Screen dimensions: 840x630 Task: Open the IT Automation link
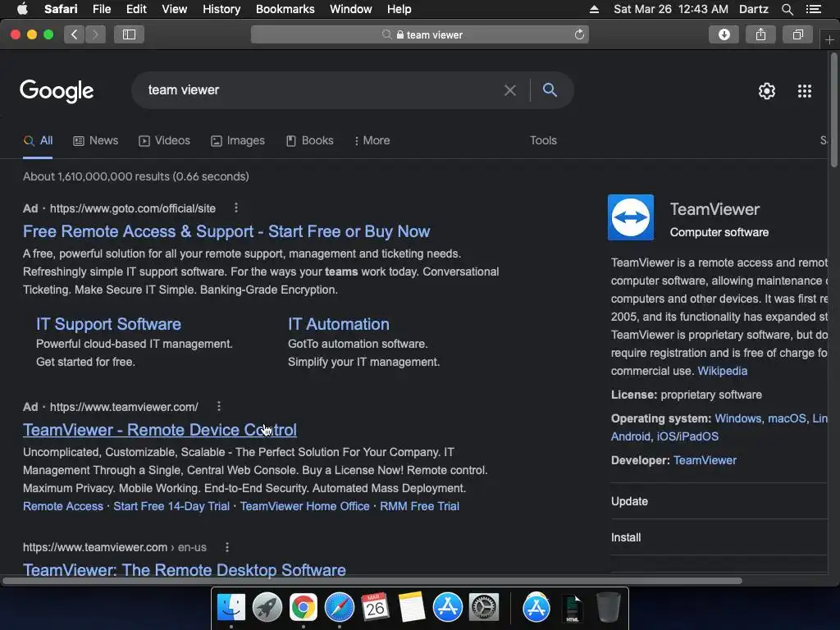tap(339, 324)
